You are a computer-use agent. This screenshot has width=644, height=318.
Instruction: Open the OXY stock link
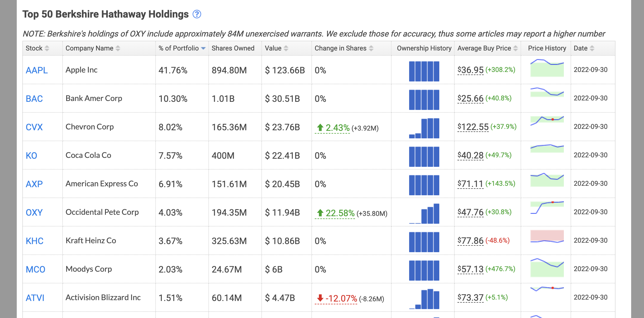34,213
